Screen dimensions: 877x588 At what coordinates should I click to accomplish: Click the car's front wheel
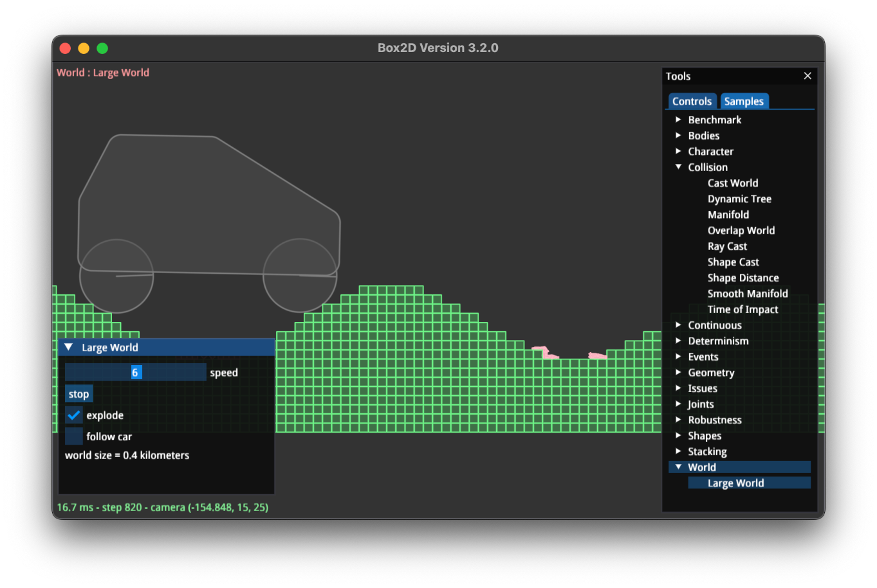(300, 276)
